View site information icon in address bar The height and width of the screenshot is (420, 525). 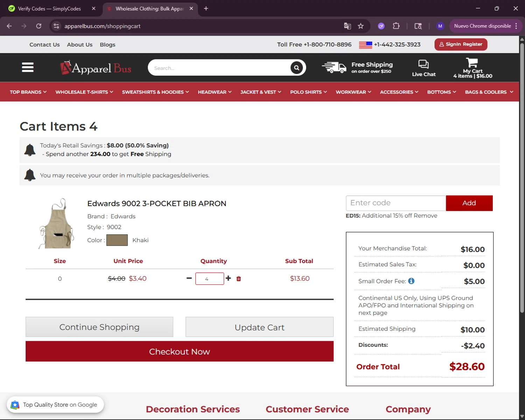56,26
